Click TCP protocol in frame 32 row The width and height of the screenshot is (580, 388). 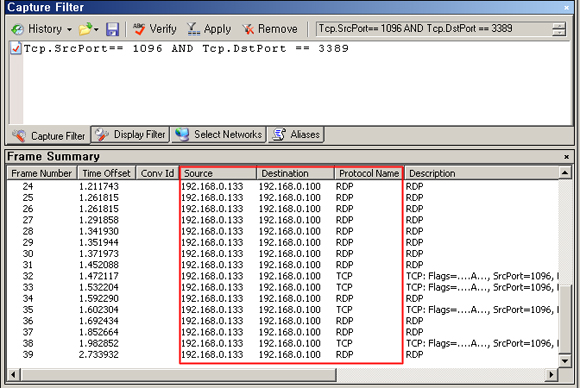click(344, 276)
